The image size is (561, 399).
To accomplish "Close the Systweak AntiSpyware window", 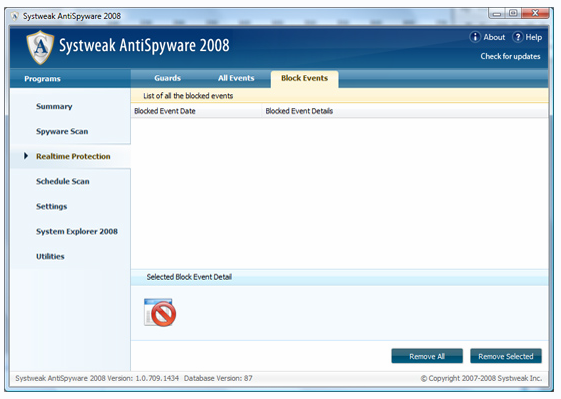I will (x=535, y=13).
